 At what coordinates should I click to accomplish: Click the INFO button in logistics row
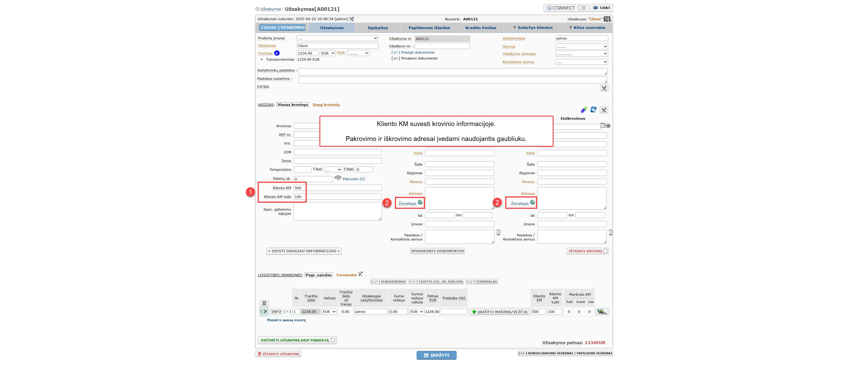coord(276,312)
